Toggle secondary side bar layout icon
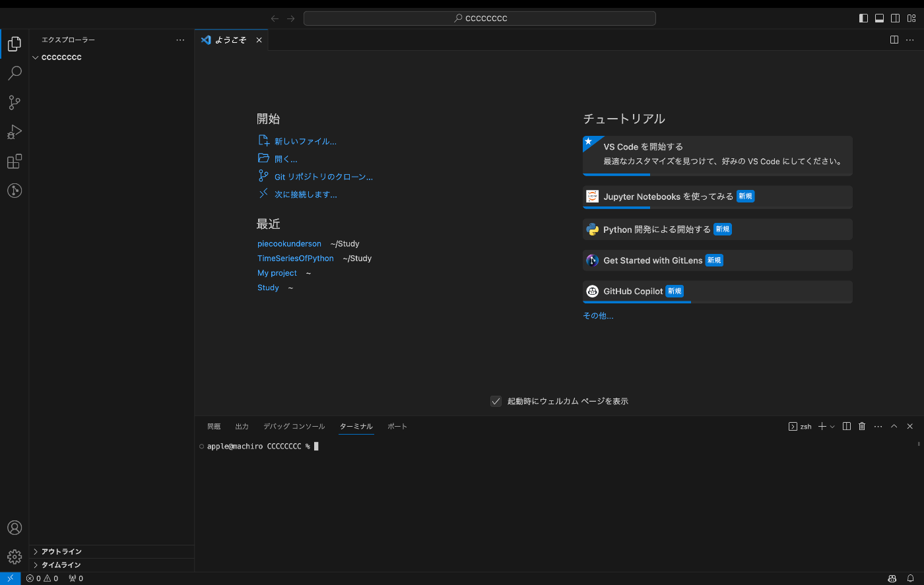The height and width of the screenshot is (585, 924). (895, 18)
